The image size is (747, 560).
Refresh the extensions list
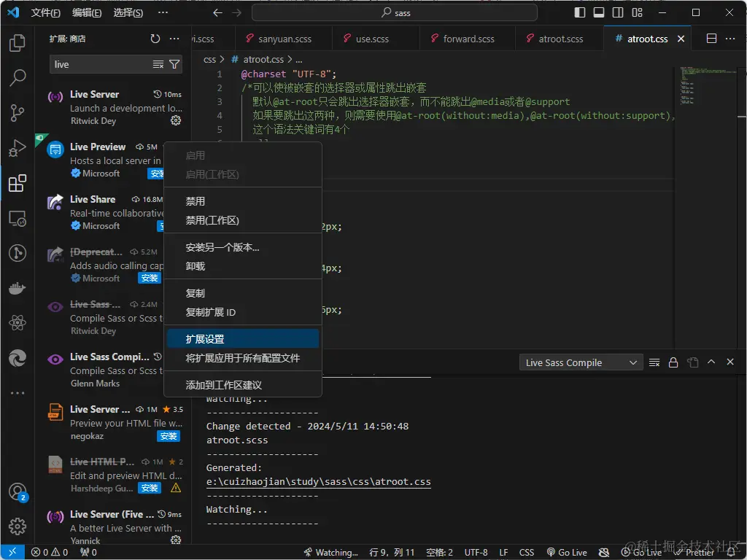pyautogui.click(x=155, y=39)
